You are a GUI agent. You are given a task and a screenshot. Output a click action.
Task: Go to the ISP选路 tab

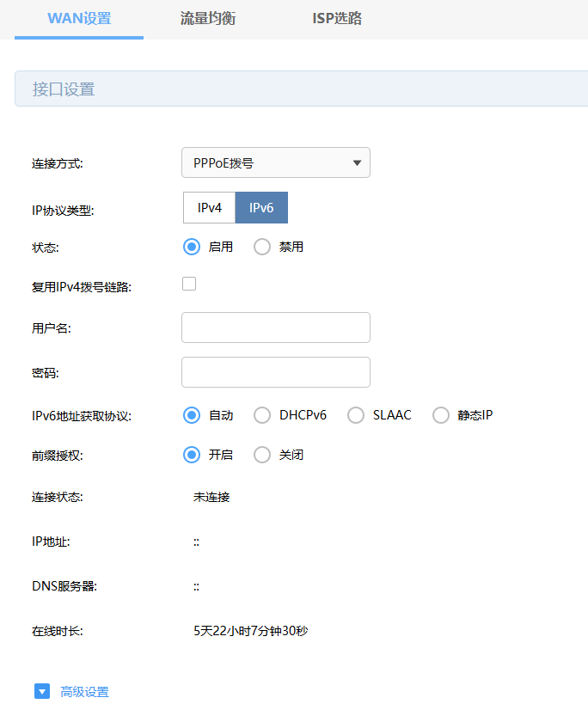337,18
